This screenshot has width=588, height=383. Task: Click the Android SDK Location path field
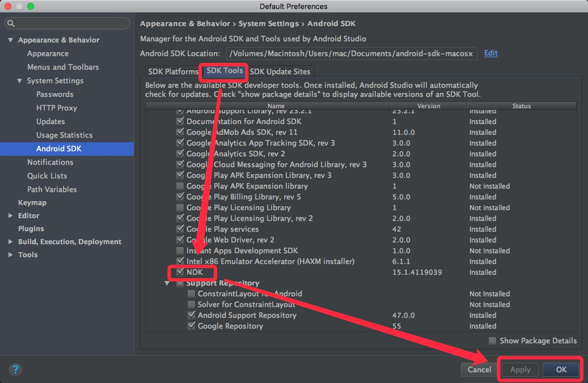click(352, 54)
